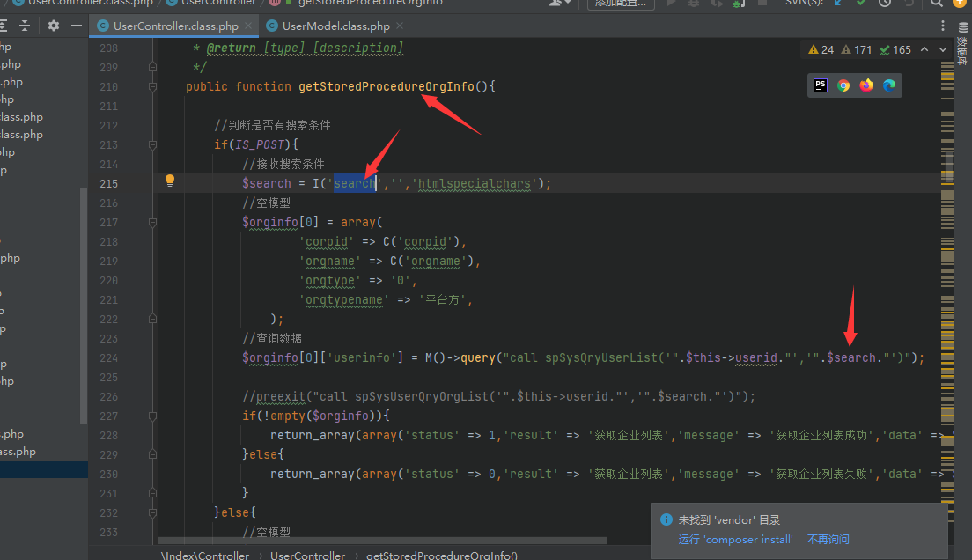Fold the }else{ block at line 229

(152, 454)
